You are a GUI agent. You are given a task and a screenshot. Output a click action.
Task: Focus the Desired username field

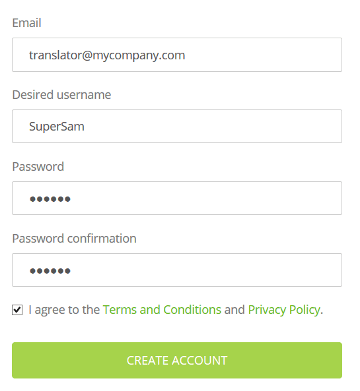point(177,126)
